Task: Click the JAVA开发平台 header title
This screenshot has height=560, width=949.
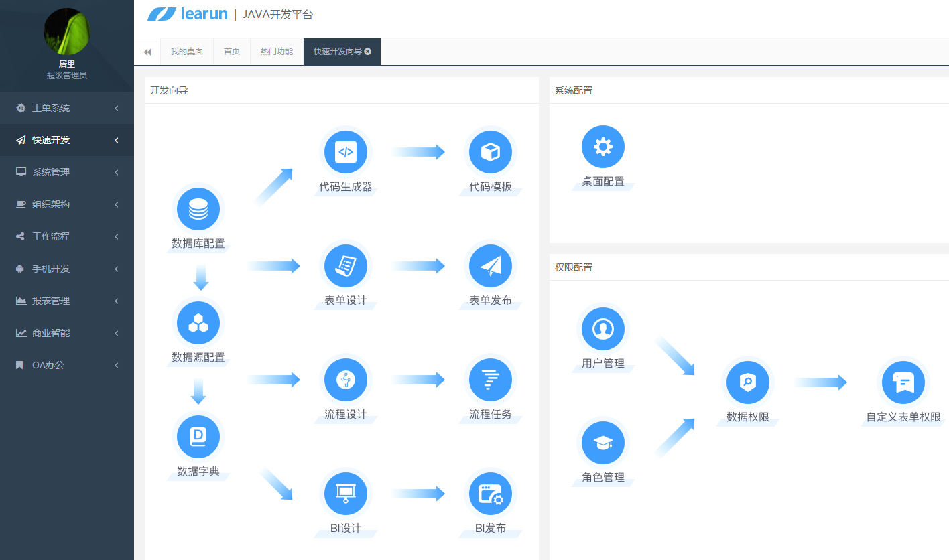Action: pyautogui.click(x=278, y=15)
